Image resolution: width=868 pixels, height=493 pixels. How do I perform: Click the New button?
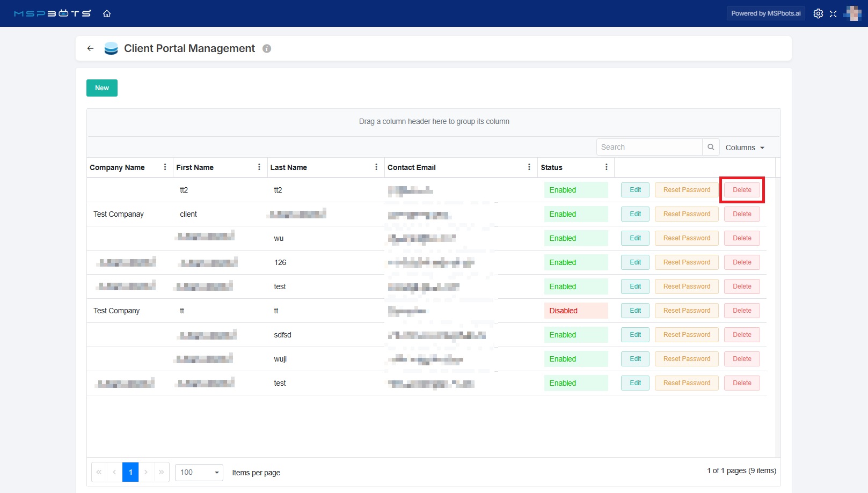(102, 88)
